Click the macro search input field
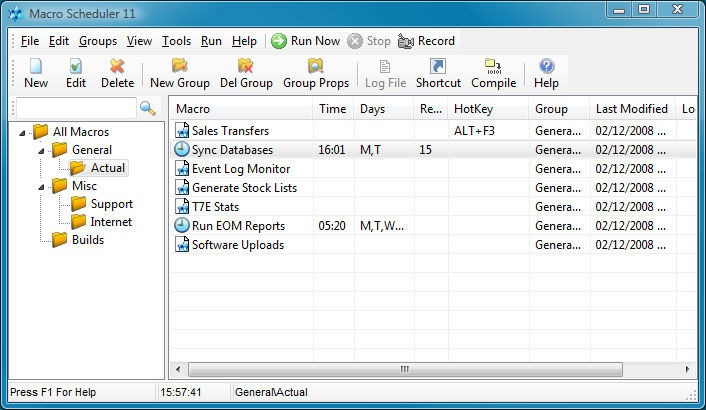Viewport: 706px width, 410px height. (x=75, y=108)
